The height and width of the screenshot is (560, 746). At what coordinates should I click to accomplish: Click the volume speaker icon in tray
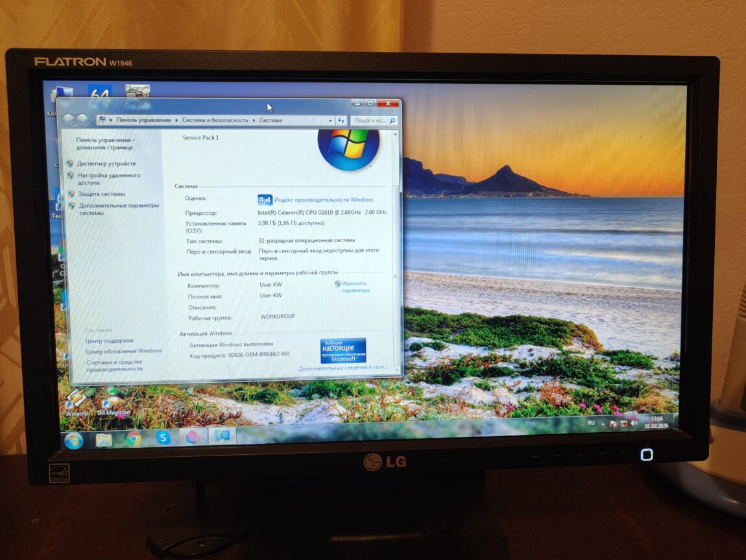pos(634,424)
